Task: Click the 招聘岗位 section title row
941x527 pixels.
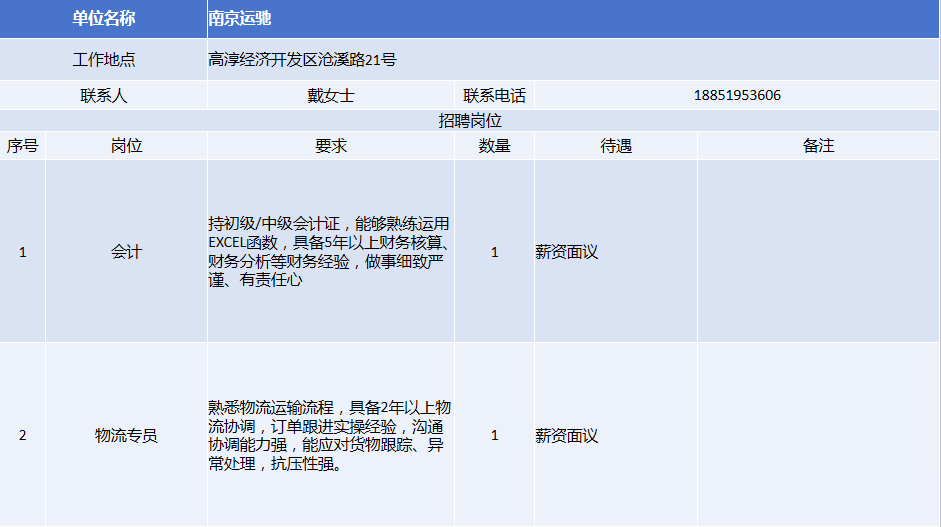Action: (470, 120)
